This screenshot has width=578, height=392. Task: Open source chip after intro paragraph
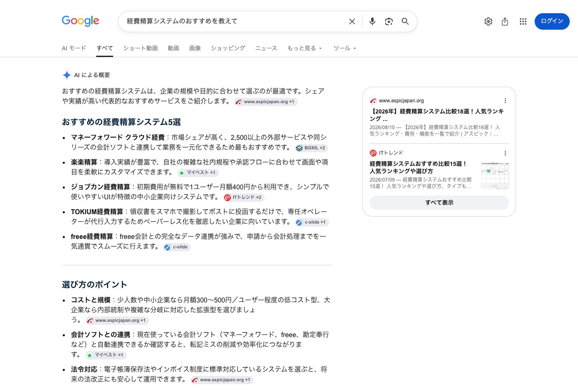(x=266, y=102)
